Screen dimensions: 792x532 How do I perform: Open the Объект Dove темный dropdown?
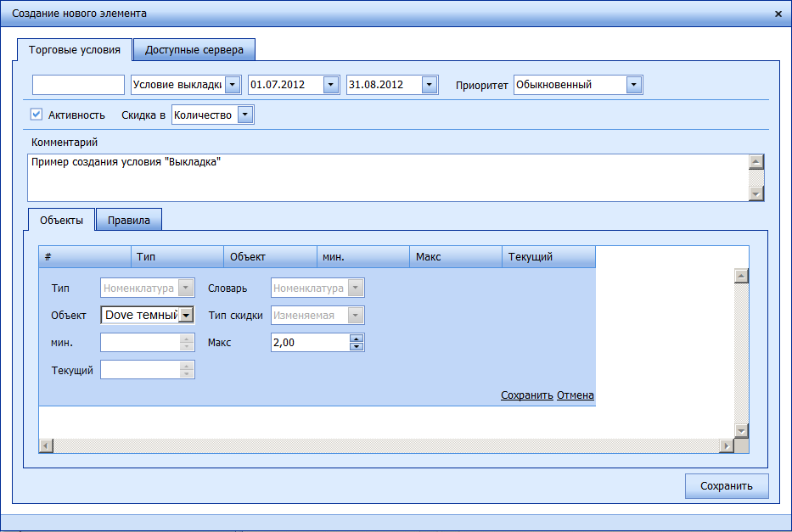[x=187, y=316]
